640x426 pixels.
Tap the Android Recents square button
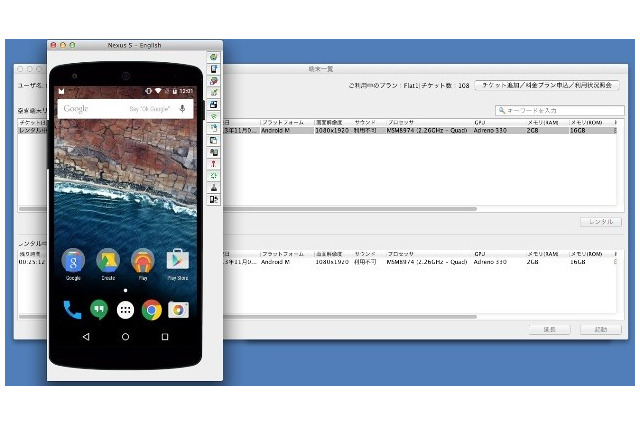pyautogui.click(x=165, y=337)
